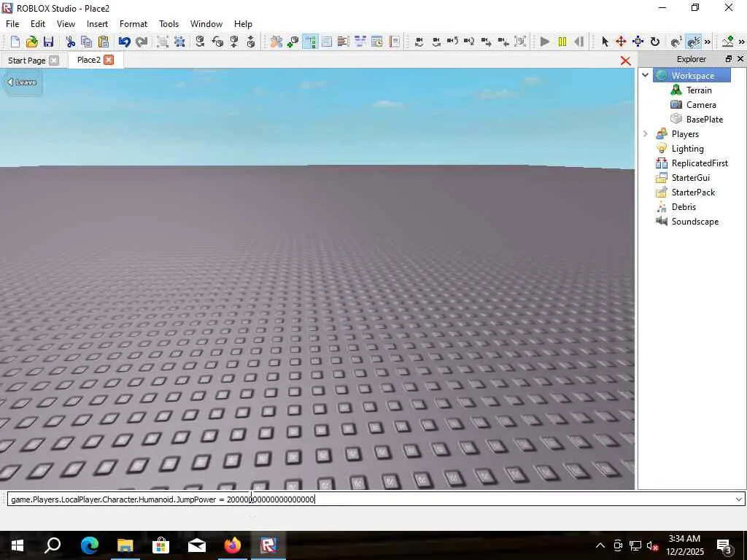Viewport: 747px width, 560px height.
Task: Select BasePlate in Explorer
Action: point(705,119)
